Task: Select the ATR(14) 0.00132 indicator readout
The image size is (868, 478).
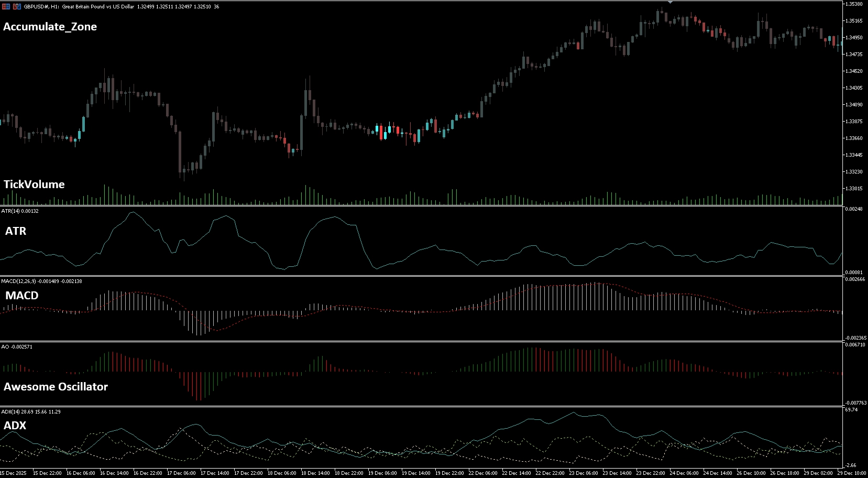Action: (20, 211)
